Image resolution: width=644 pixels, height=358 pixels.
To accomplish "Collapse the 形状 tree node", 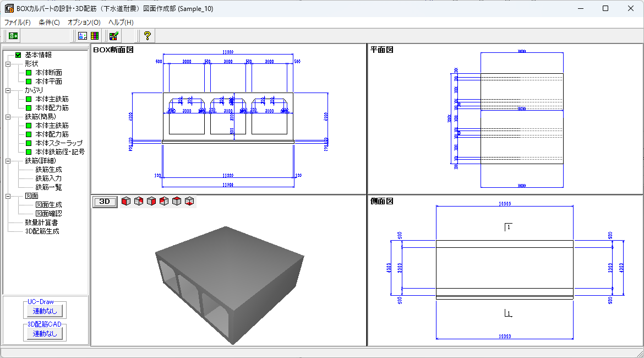I will pyautogui.click(x=8, y=64).
